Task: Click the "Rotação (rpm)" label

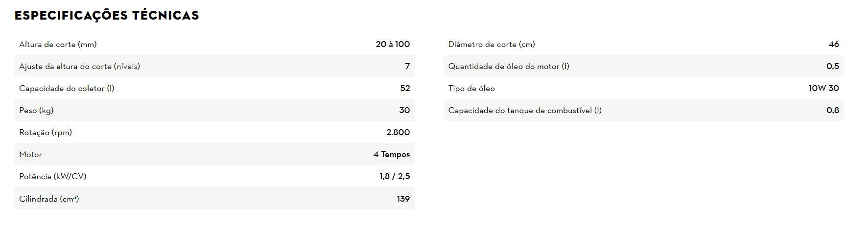Action: [46, 132]
